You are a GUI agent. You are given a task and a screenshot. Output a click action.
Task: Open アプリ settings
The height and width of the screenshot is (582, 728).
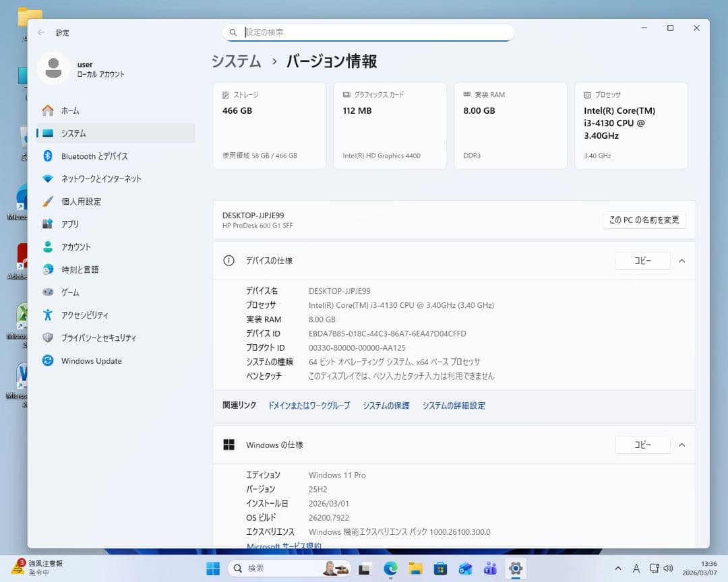pos(116,224)
